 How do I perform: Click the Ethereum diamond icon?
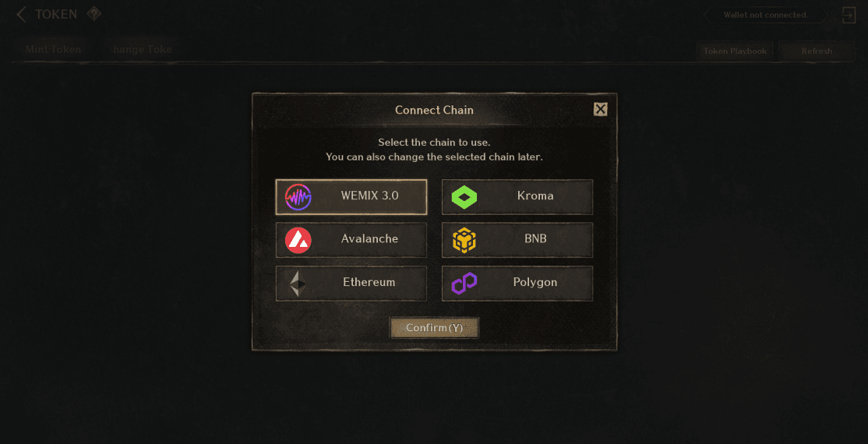click(x=298, y=284)
